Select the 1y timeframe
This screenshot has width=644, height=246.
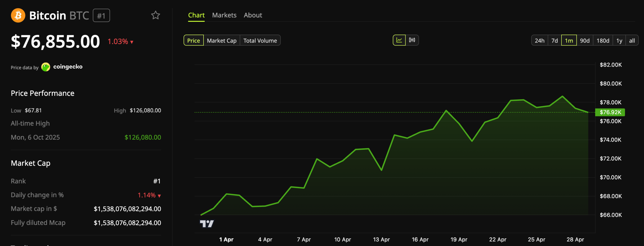619,40
